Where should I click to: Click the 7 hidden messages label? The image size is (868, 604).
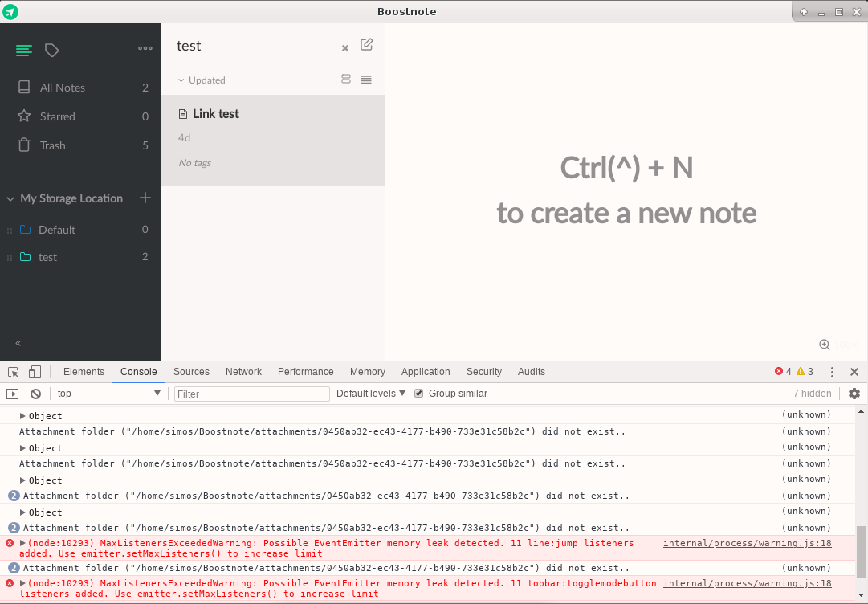pos(812,394)
